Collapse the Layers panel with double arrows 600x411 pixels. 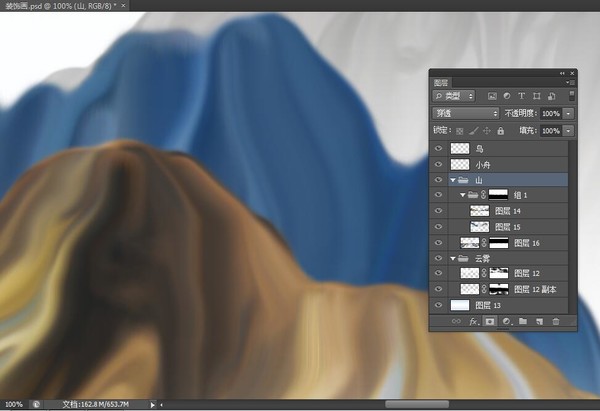[x=562, y=73]
